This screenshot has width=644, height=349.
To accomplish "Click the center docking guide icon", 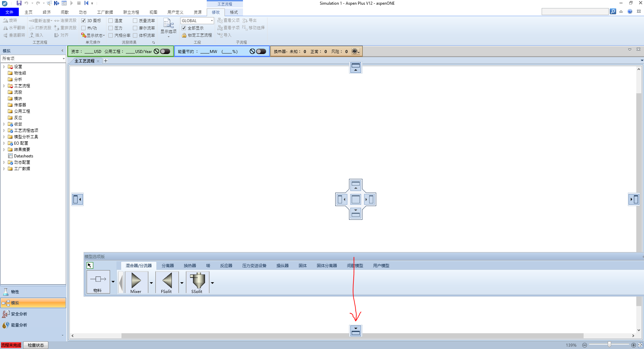I will coord(355,199).
